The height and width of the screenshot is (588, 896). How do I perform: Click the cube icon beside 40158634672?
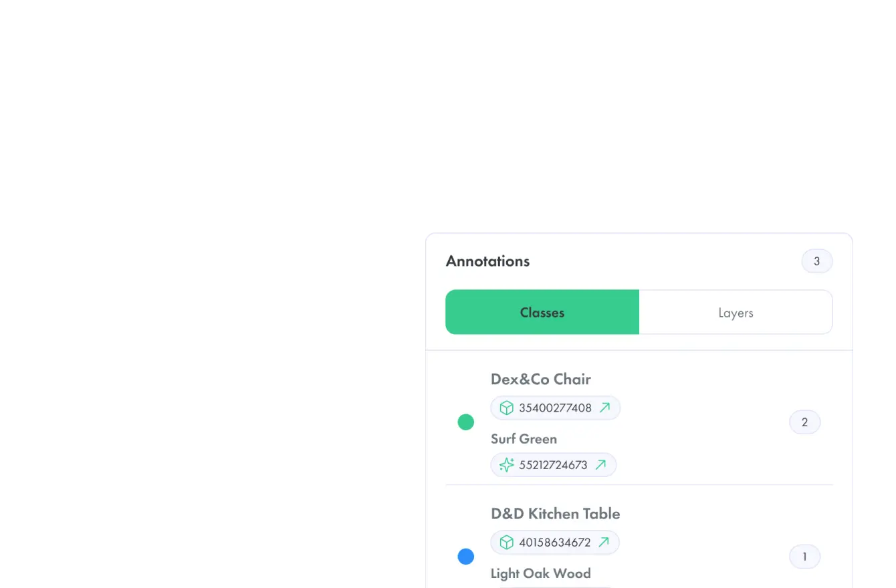coord(507,542)
